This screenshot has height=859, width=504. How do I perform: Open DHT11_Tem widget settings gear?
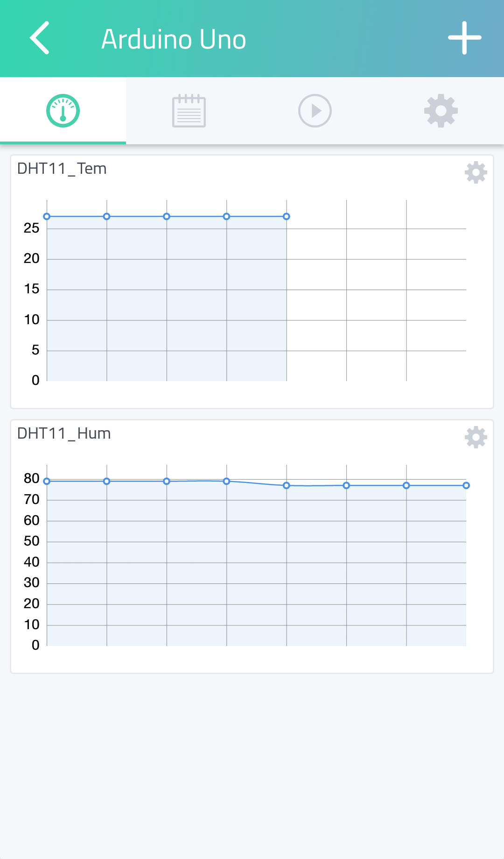[476, 172]
